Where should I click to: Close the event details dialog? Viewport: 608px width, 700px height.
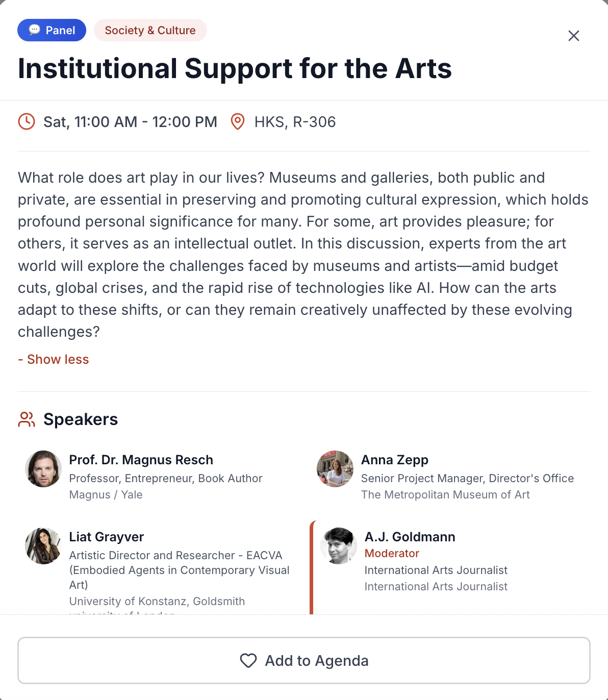[x=574, y=36]
